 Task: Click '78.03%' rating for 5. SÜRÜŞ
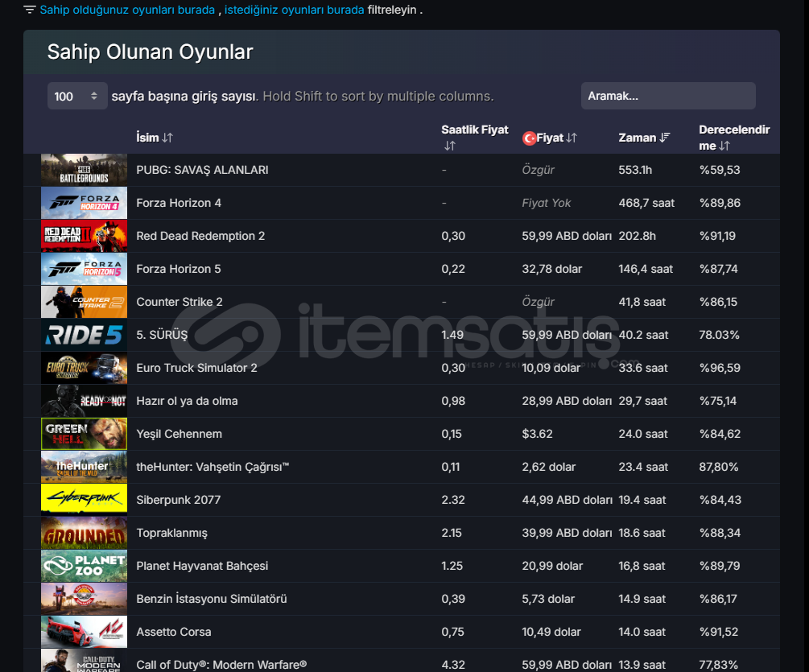719,335
